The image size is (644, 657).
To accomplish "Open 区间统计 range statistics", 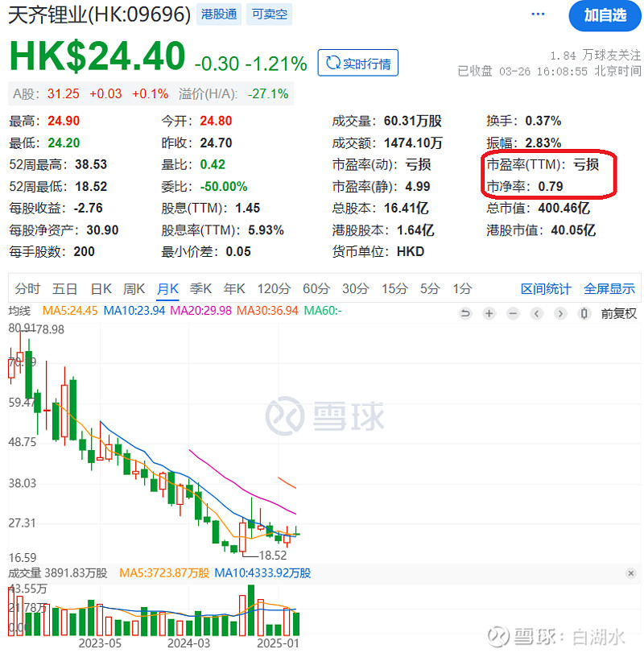I will pyautogui.click(x=546, y=289).
